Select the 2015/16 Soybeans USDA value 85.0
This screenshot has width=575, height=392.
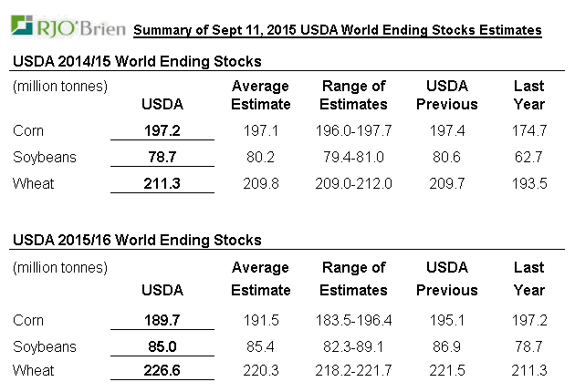click(x=162, y=346)
